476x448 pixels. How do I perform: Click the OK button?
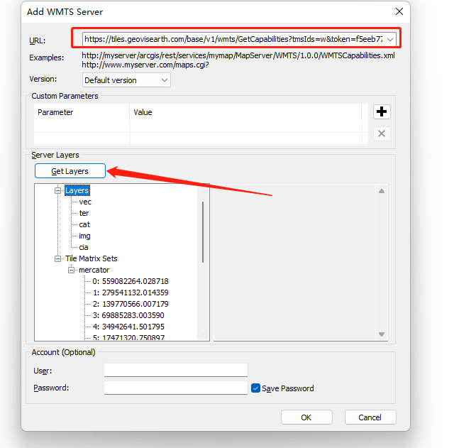pos(306,417)
